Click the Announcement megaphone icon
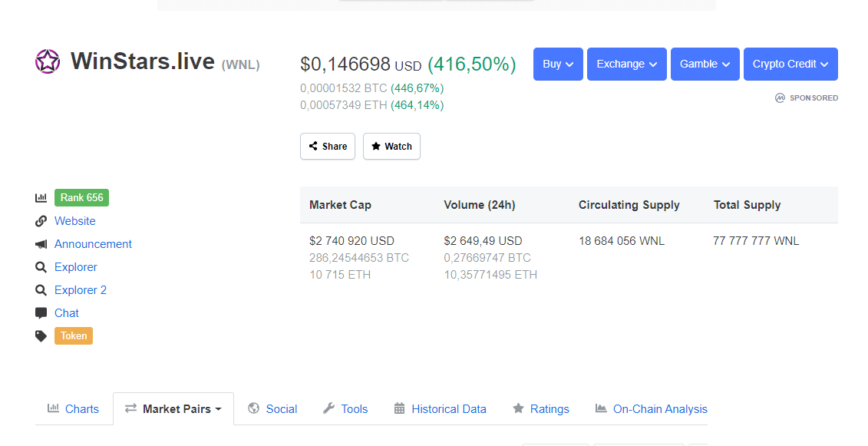Image resolution: width=868 pixels, height=446 pixels. [41, 244]
